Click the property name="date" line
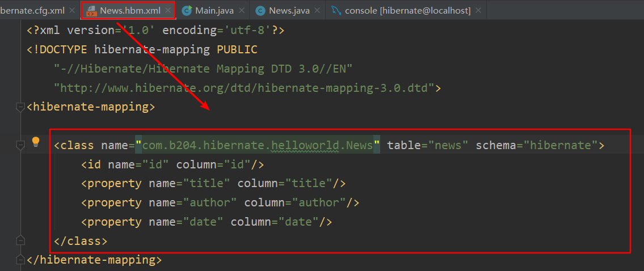This screenshot has height=271, width=644. [206, 222]
